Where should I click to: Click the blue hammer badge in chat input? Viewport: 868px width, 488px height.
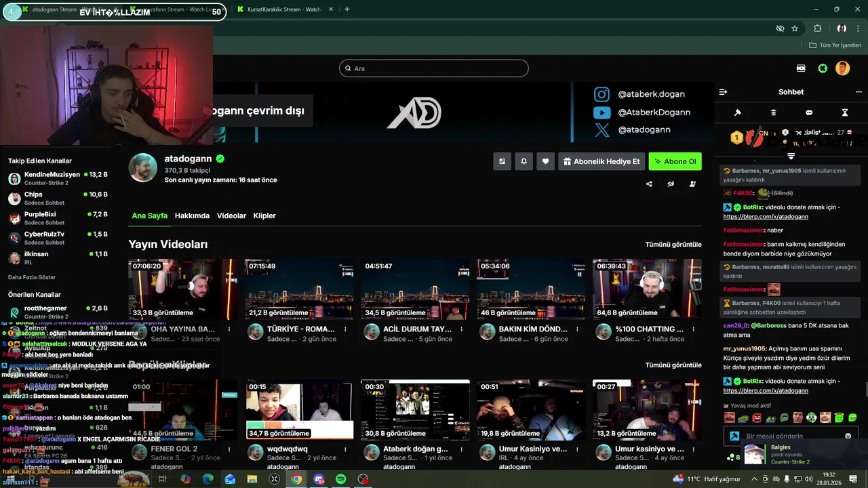(734, 436)
